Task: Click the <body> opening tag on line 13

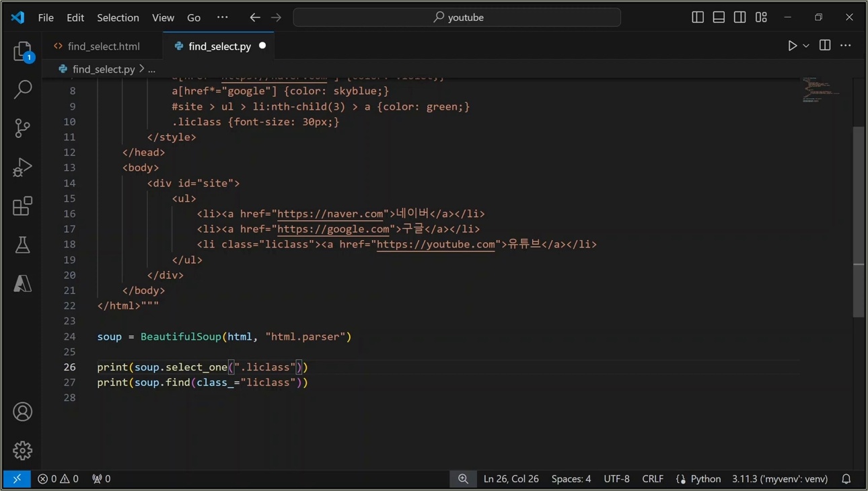Action: (141, 167)
